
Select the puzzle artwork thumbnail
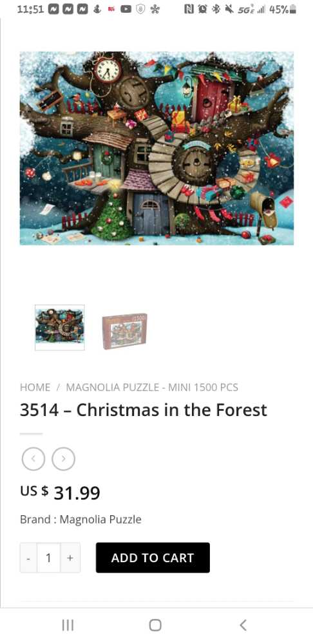pos(59,327)
